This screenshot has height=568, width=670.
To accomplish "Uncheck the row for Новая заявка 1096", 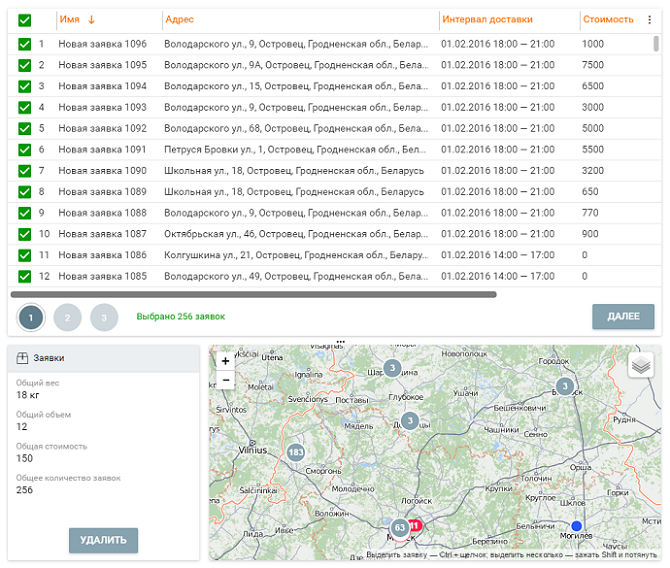I will 25,44.
